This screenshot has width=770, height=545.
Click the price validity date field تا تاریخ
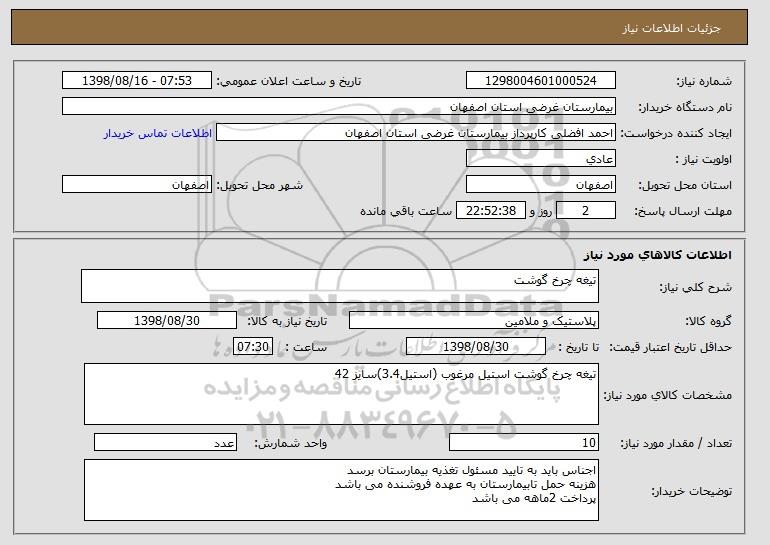tap(476, 347)
